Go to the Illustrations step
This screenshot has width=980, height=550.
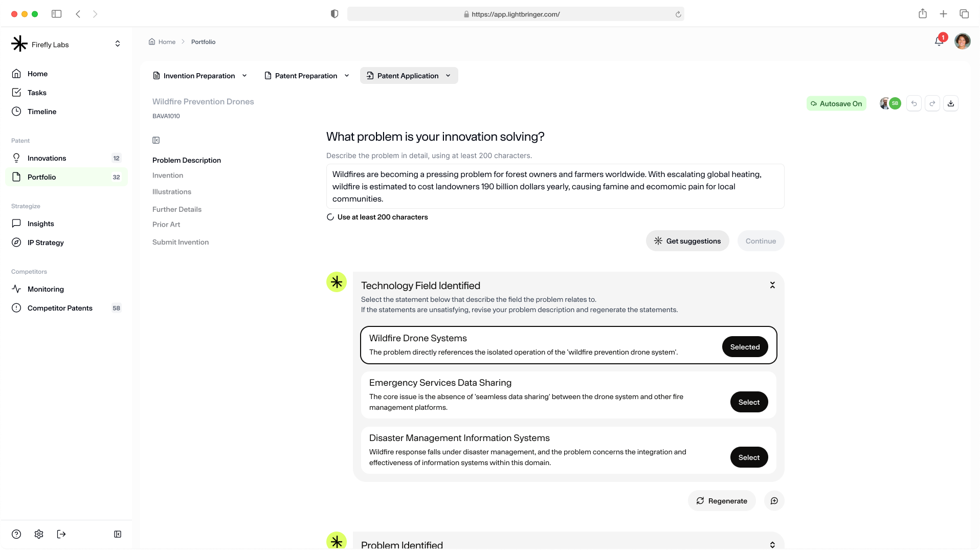click(172, 192)
